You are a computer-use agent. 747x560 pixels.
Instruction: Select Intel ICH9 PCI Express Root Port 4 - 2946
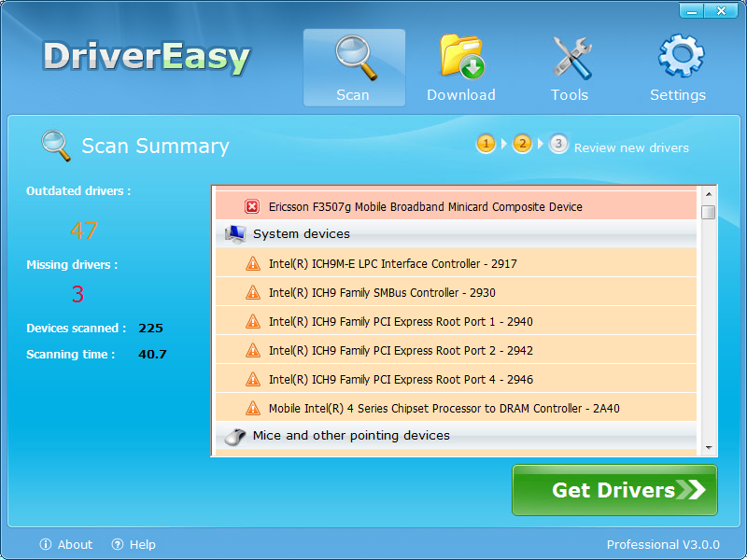click(456, 380)
